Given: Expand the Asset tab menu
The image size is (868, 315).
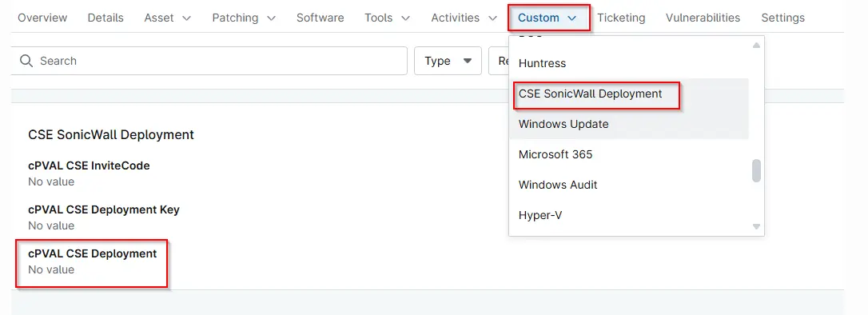Looking at the screenshot, I should [168, 18].
